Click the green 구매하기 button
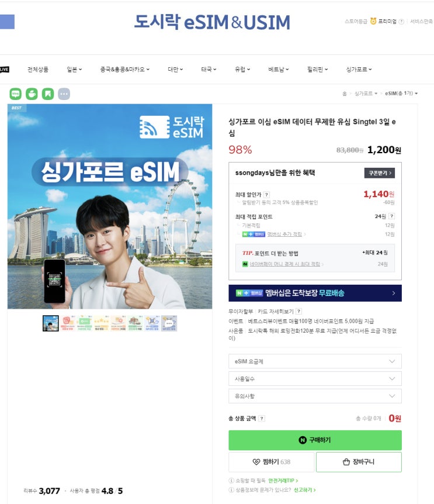The width and height of the screenshot is (434, 504). point(315,440)
